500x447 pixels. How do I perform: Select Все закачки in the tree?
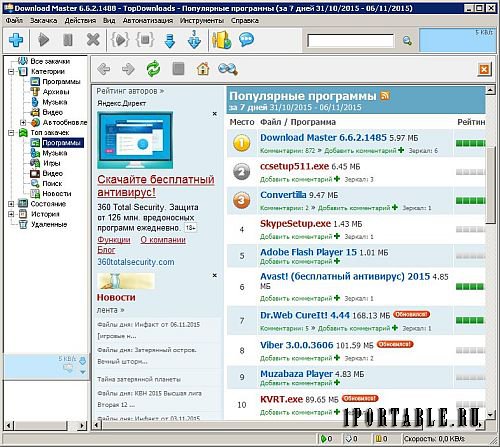point(50,61)
